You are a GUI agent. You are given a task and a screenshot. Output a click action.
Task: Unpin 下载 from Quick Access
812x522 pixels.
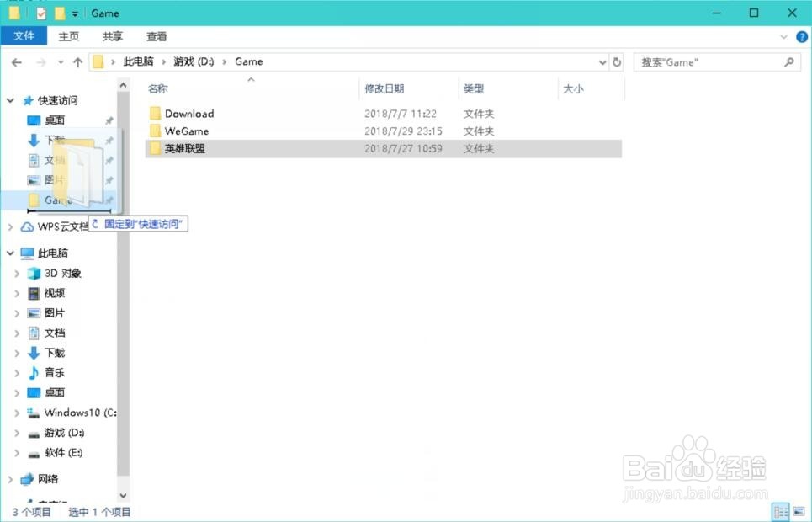[109, 140]
